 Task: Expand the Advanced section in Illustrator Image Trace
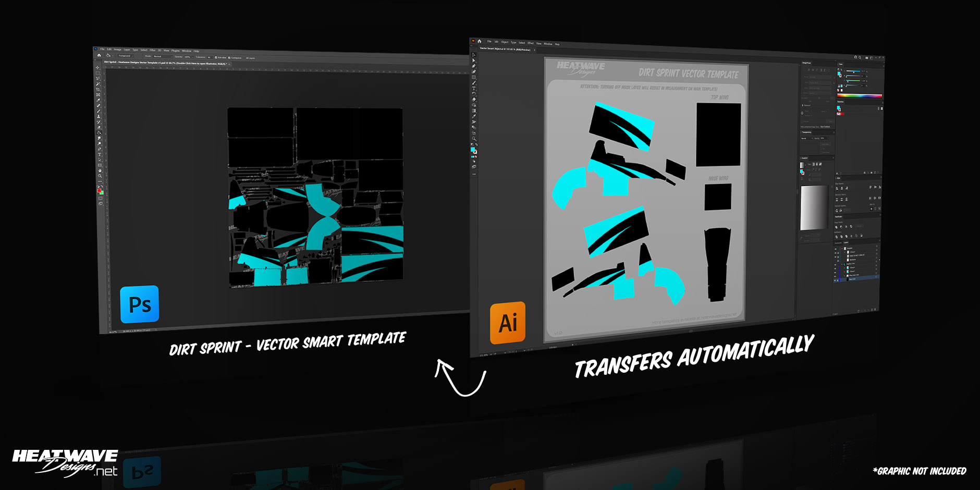click(803, 105)
